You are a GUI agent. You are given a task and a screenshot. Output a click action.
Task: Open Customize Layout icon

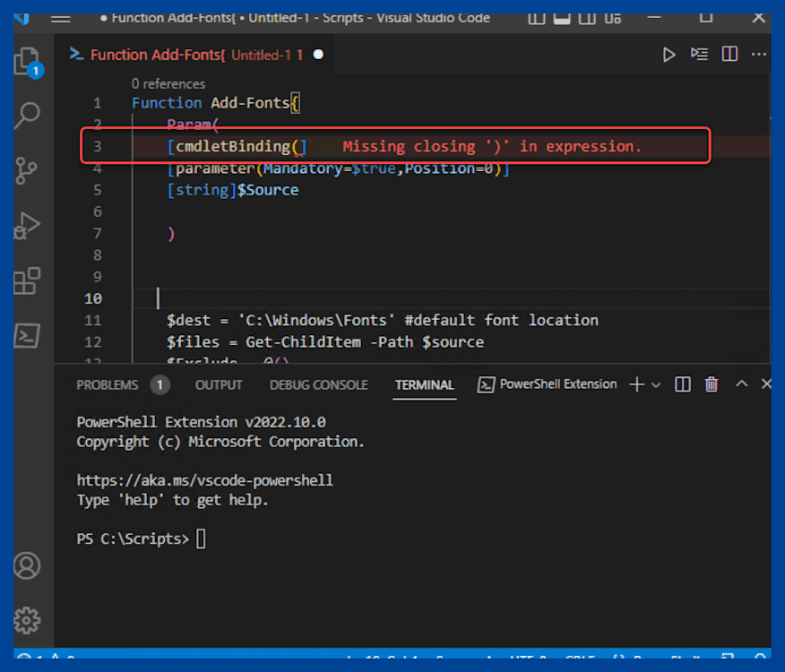613,19
